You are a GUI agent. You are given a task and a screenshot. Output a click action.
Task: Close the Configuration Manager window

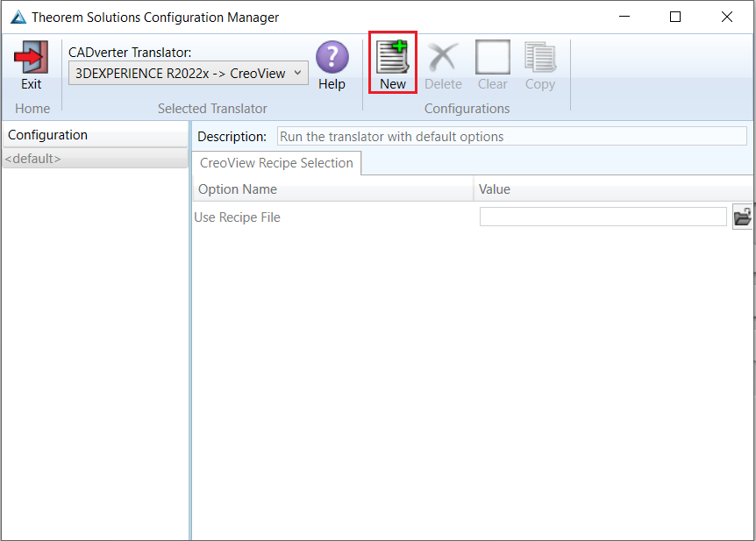[x=727, y=17]
